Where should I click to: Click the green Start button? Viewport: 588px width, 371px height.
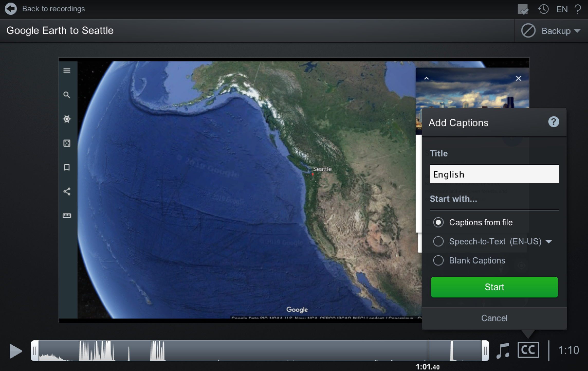coord(494,287)
